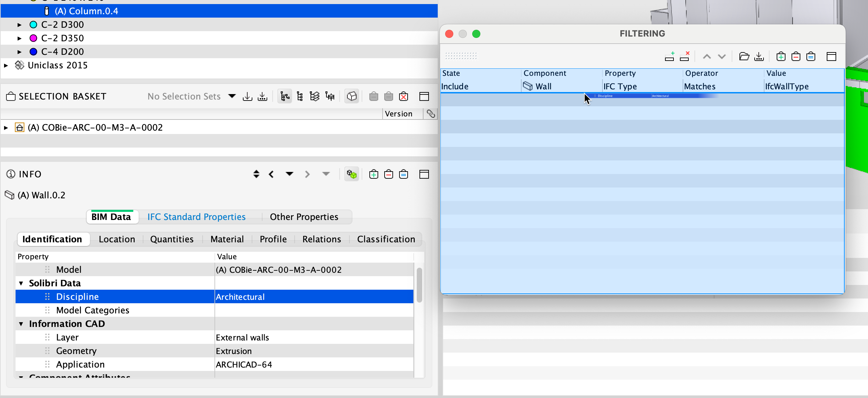Delete the selected filter rule
The width and height of the screenshot is (868, 398).
[685, 56]
